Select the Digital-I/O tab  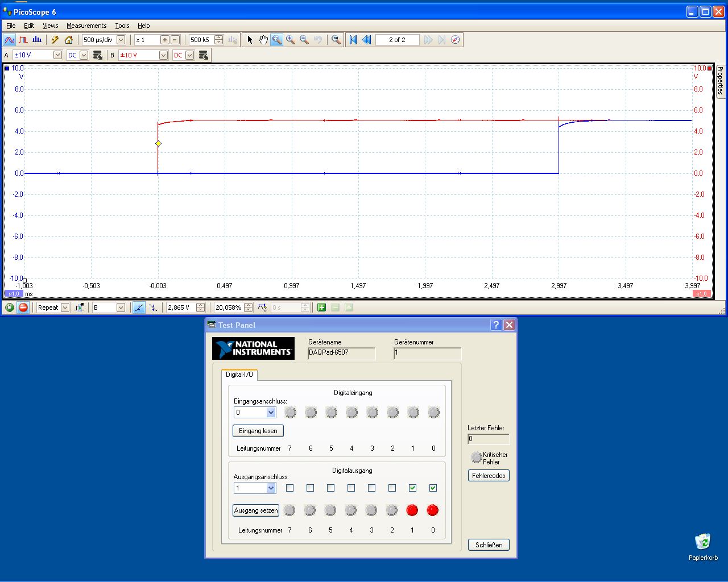(x=239, y=375)
